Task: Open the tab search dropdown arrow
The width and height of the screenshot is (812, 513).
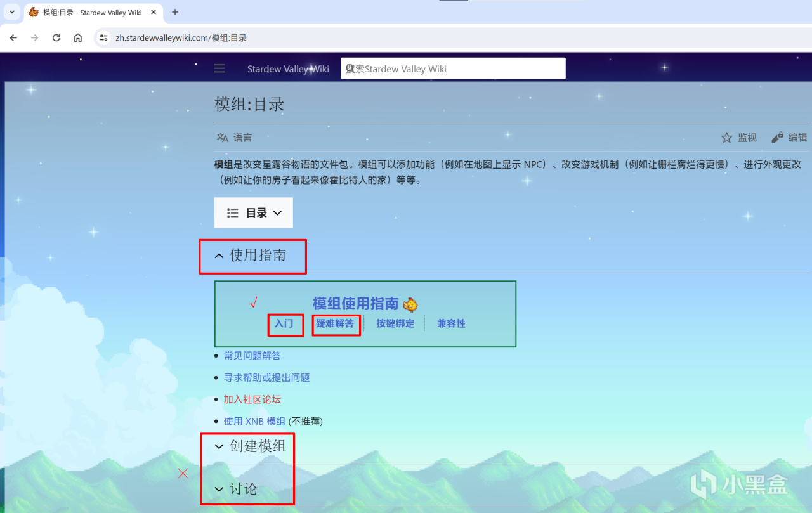Action: [x=12, y=12]
